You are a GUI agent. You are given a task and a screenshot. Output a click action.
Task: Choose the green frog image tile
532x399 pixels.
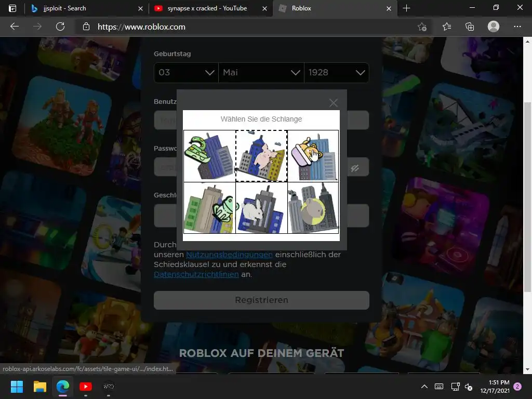(210, 208)
